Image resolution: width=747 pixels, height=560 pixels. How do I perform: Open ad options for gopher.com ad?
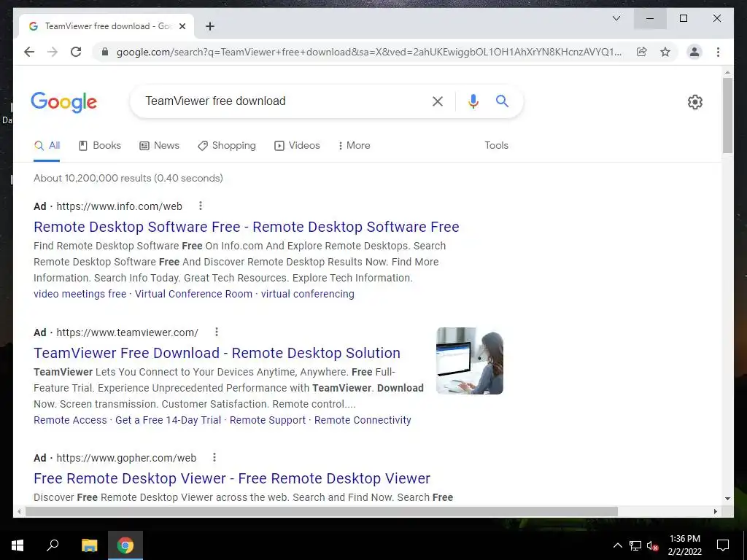pyautogui.click(x=214, y=457)
